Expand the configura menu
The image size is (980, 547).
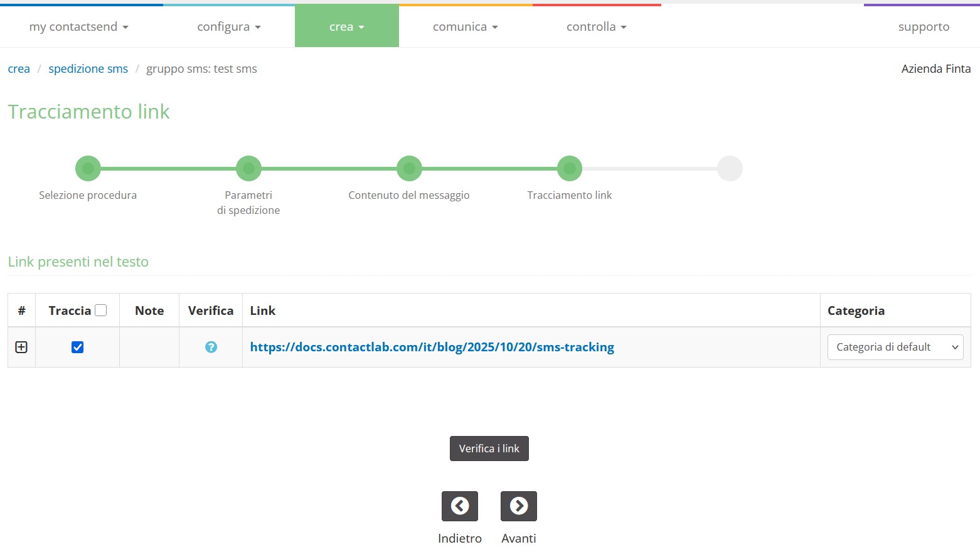coord(228,27)
